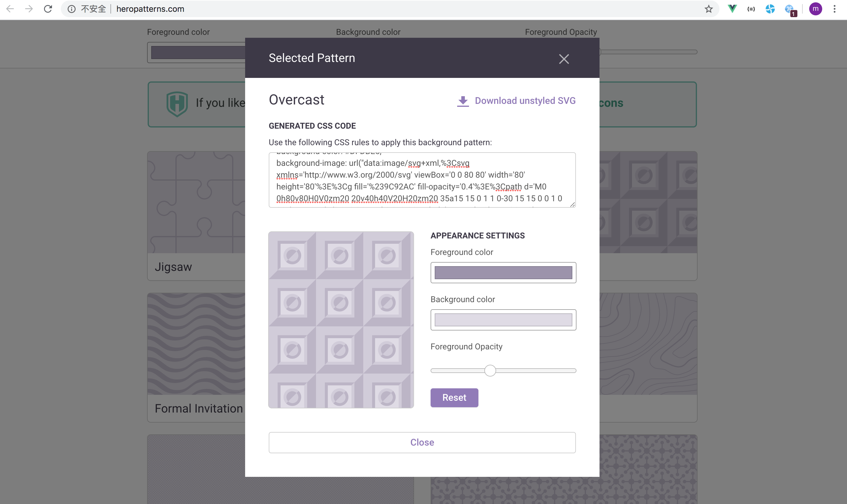Open the site security info icon
Screen dimensions: 847x504
point(71,9)
